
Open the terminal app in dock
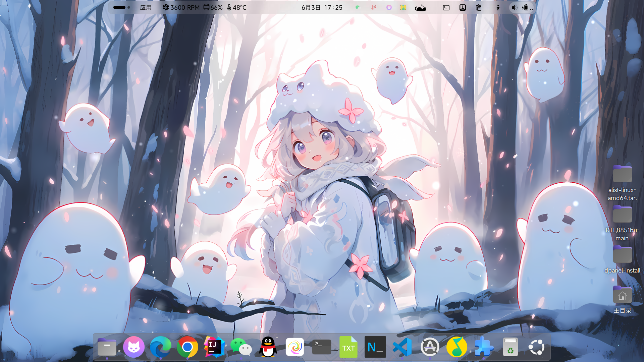point(321,347)
